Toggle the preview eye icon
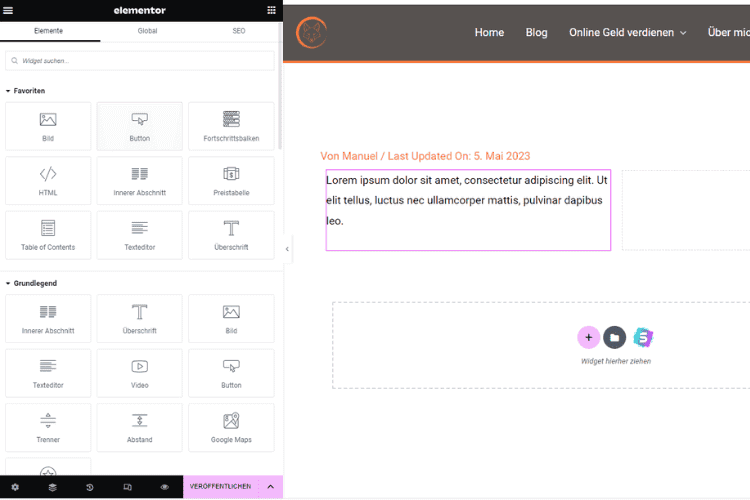 pos(165,487)
